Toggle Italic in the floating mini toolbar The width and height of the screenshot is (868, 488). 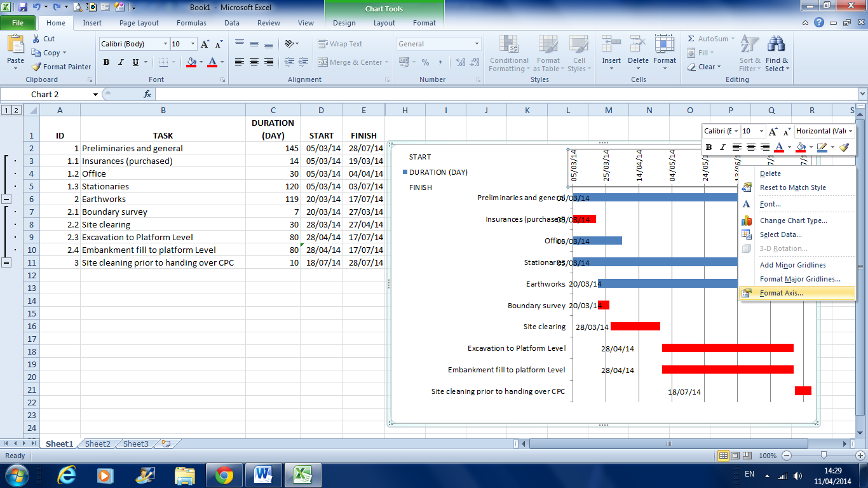click(x=722, y=147)
